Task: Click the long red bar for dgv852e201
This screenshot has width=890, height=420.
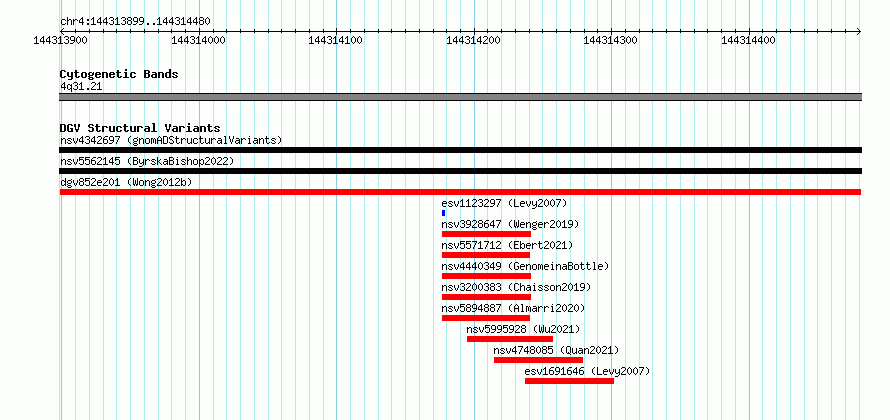Action: pyautogui.click(x=461, y=192)
